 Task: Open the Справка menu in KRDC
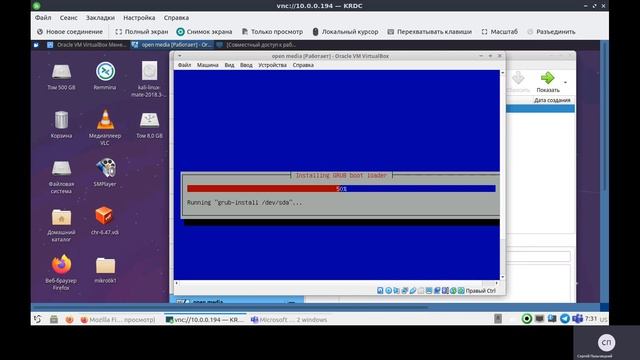(x=176, y=18)
